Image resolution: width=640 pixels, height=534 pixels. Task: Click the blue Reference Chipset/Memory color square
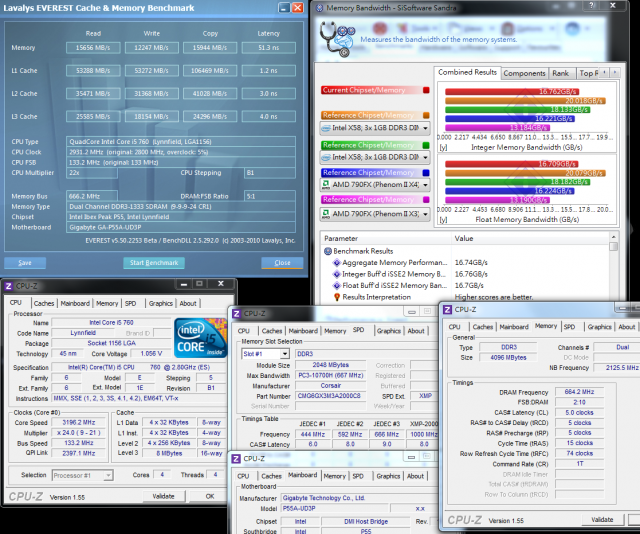(426, 173)
